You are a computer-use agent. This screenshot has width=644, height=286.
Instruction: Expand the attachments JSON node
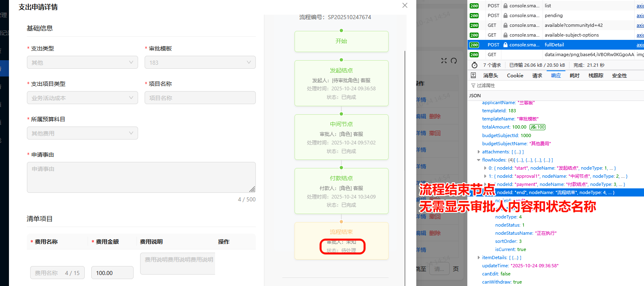479,152
